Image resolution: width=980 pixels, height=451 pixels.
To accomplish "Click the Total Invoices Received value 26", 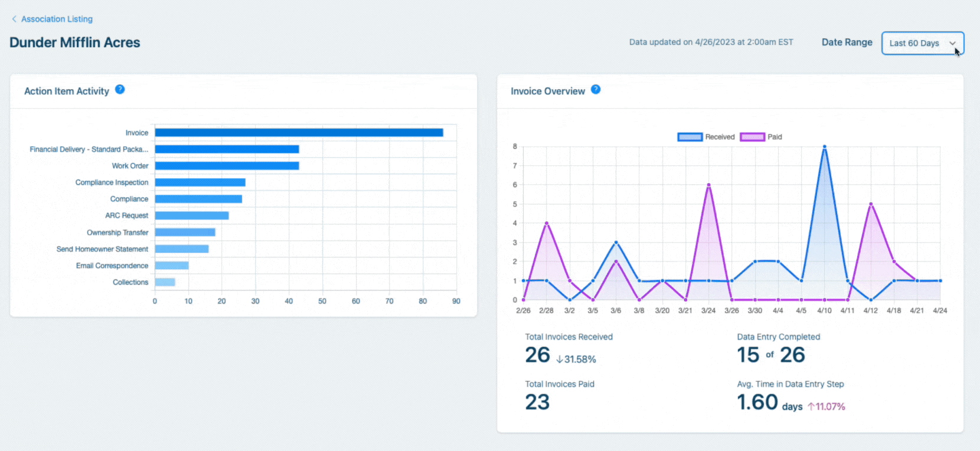I will pos(537,355).
